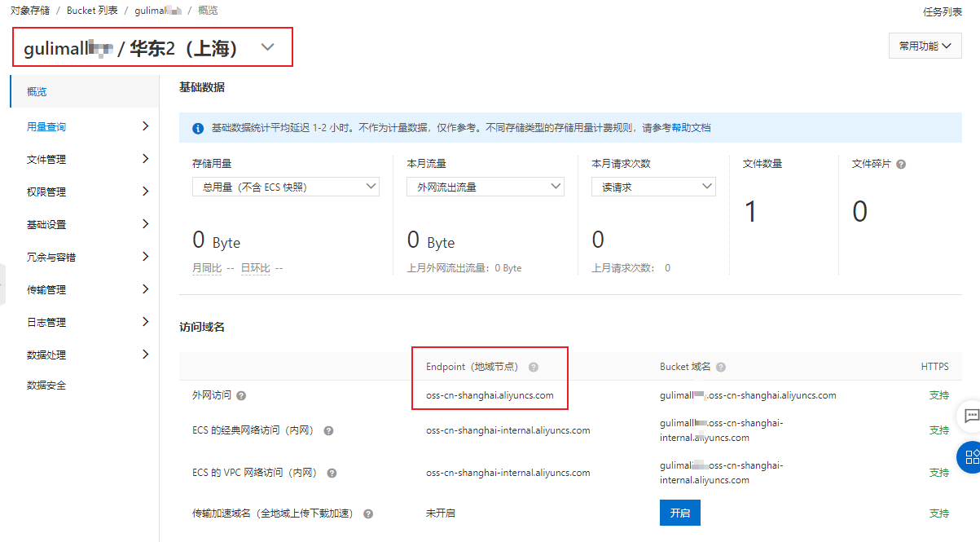Click help icon next to ECS 的 VPC 网络访问（内网）
Image resolution: width=980 pixels, height=542 pixels.
pos(332,473)
